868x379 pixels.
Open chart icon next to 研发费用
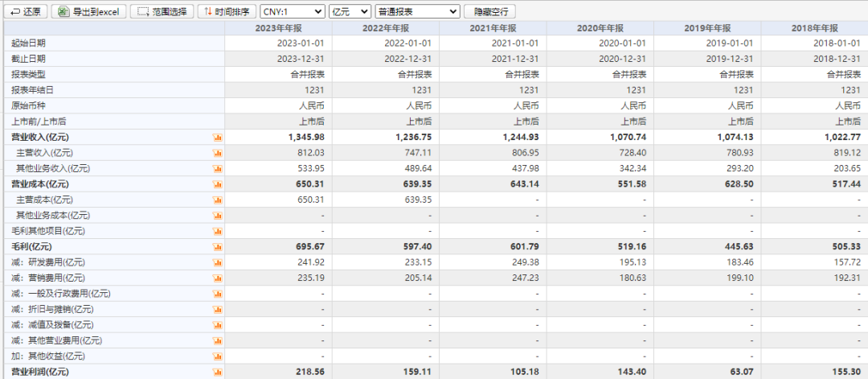point(217,262)
